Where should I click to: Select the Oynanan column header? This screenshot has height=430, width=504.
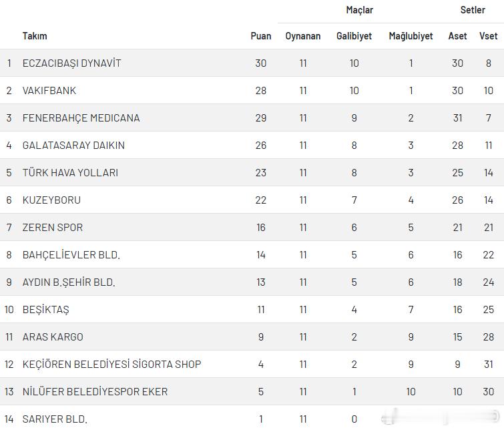[303, 36]
